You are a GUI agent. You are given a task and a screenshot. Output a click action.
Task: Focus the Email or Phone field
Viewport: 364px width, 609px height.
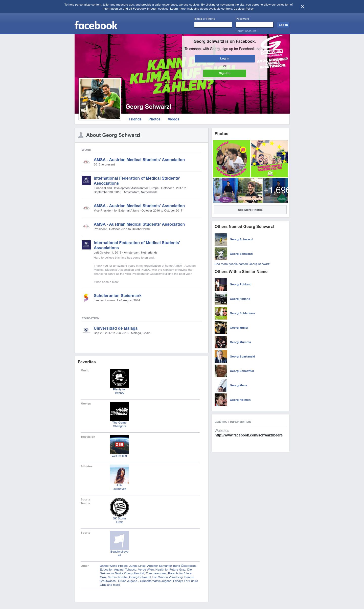pos(213,25)
